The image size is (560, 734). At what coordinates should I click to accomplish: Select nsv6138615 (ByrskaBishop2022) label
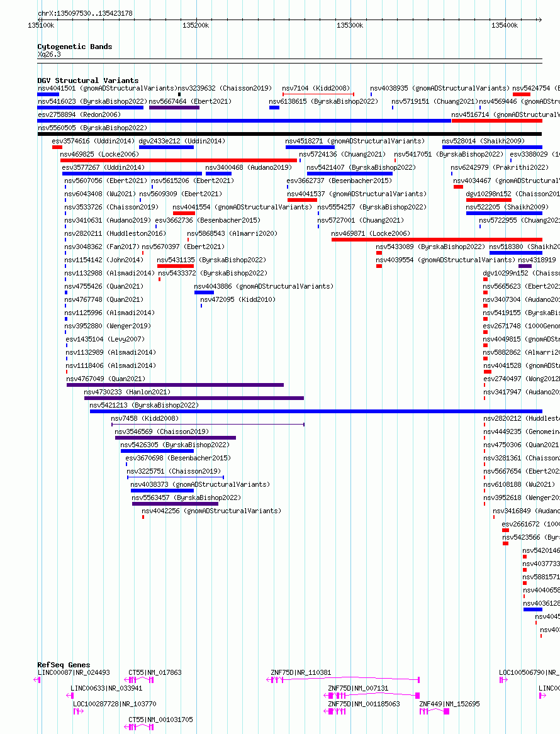click(323, 102)
